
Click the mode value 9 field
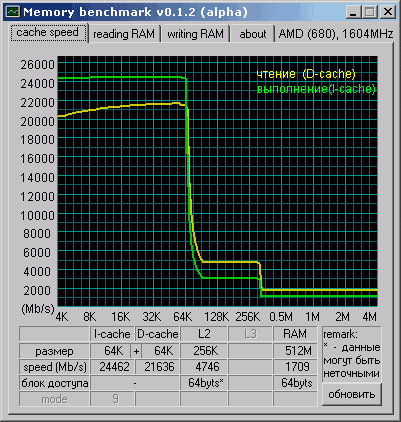click(113, 399)
